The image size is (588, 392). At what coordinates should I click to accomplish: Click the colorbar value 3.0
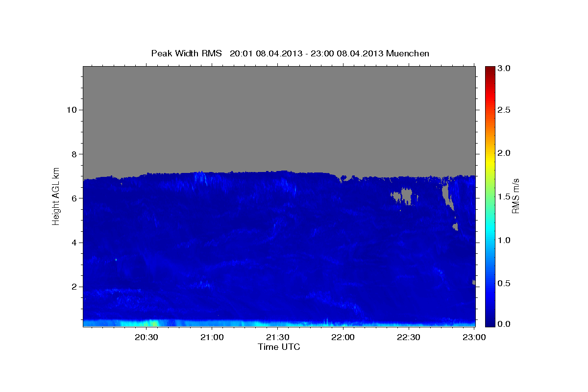coord(504,69)
